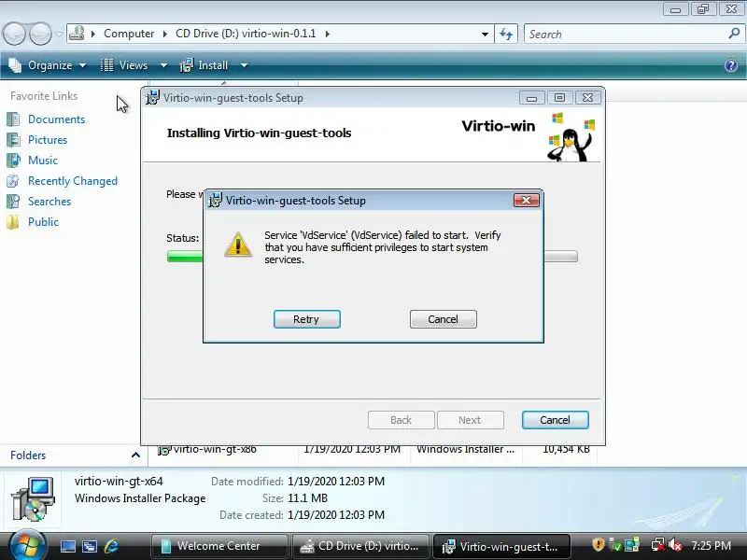
Task: Open the Organize menu
Action: coord(49,65)
